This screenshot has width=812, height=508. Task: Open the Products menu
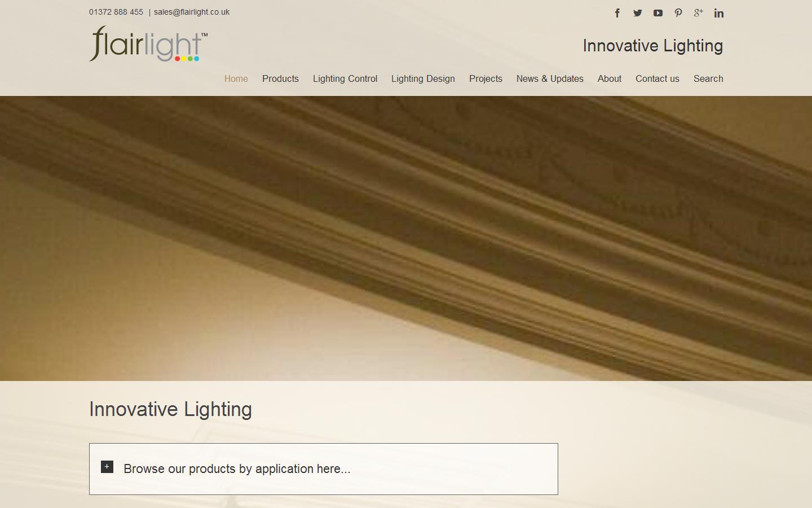[280, 79]
